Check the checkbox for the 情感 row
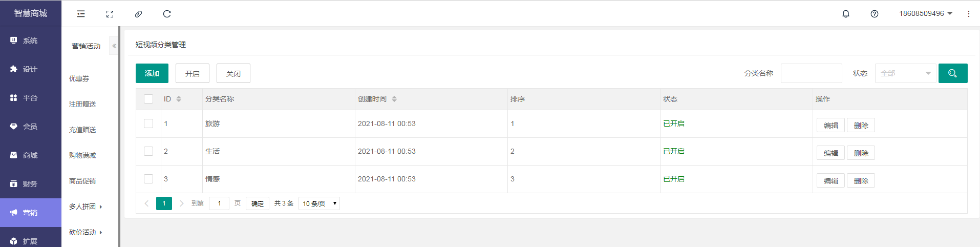Viewport: 980px width, 247px height. [x=148, y=179]
